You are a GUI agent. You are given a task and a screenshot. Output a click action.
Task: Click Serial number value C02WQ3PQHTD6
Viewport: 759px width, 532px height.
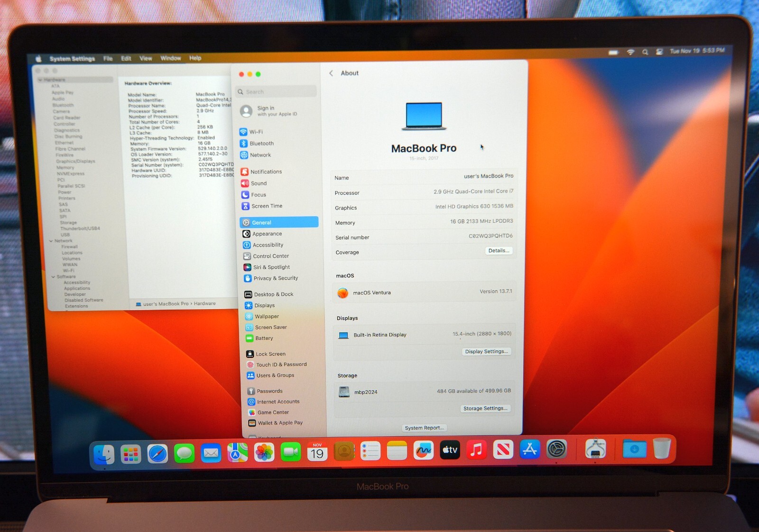(491, 236)
